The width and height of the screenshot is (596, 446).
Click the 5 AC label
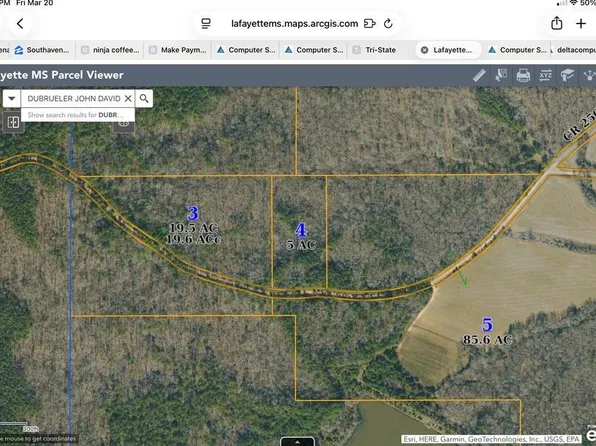click(301, 245)
